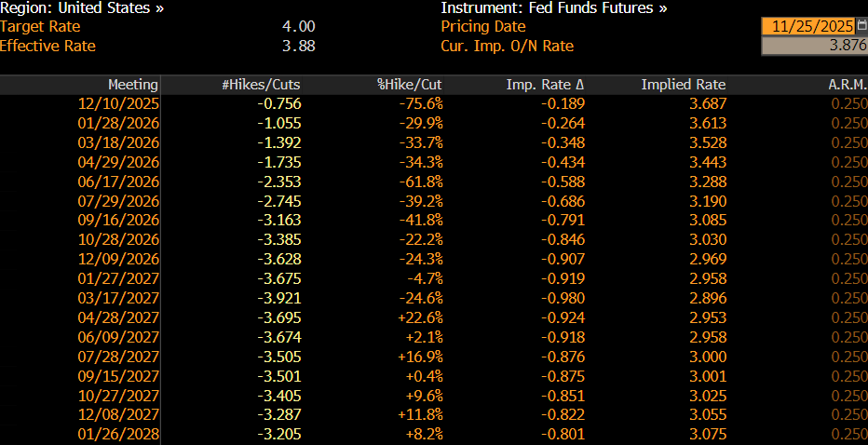Screen dimensions: 868x445
Task: Open the Pricing Date calendar icon
Action: [861, 27]
